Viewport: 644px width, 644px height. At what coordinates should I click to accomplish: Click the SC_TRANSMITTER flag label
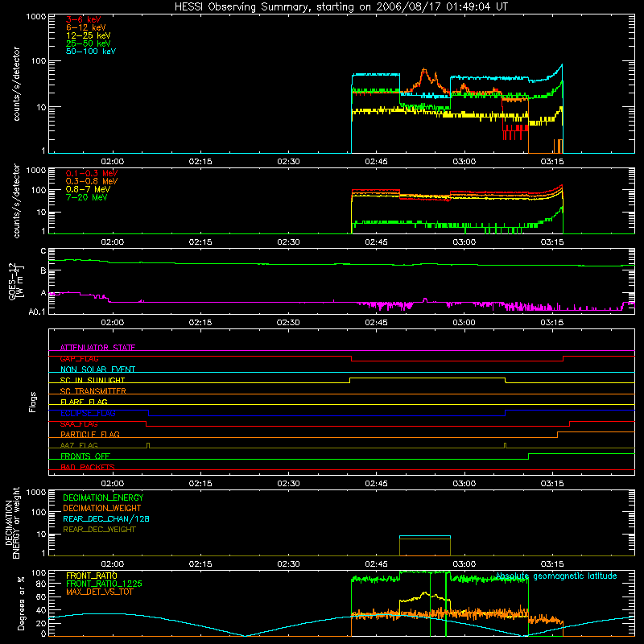tap(93, 391)
